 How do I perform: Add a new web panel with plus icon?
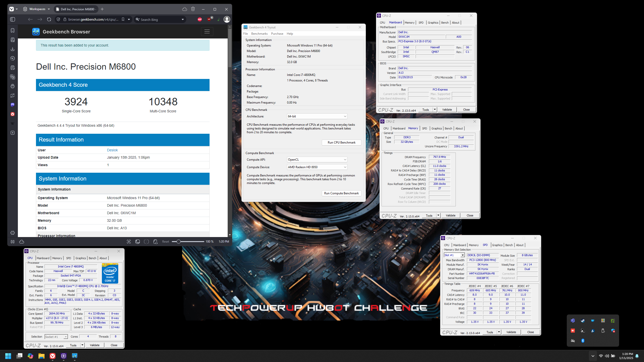13,133
